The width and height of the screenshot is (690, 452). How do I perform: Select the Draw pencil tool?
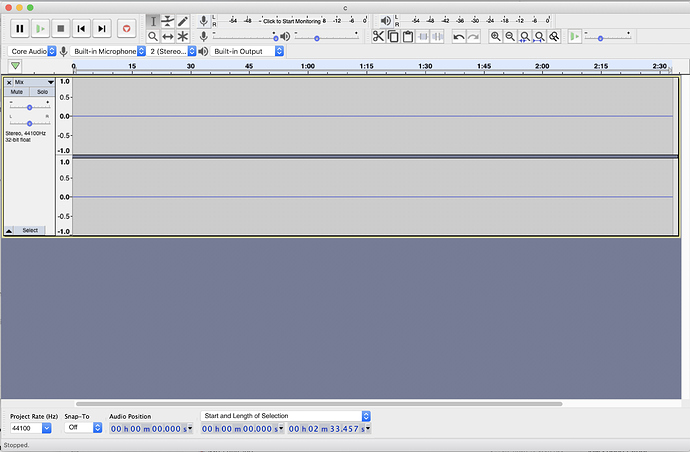point(183,21)
